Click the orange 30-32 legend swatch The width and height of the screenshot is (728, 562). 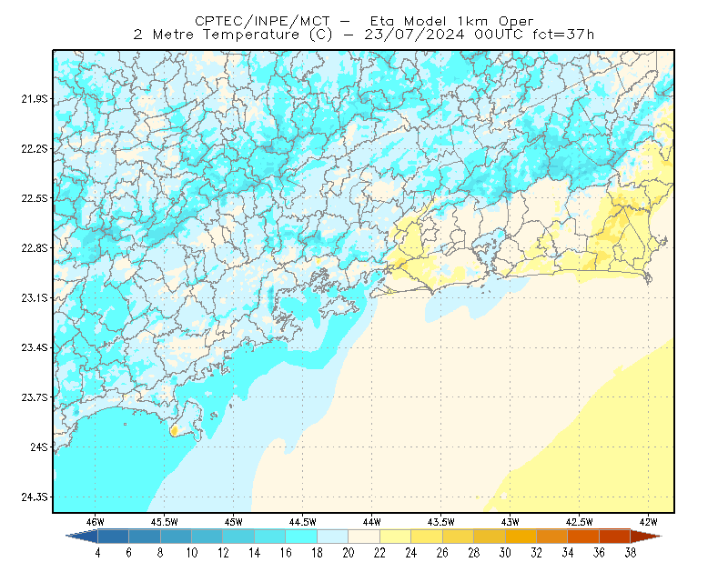(521, 536)
